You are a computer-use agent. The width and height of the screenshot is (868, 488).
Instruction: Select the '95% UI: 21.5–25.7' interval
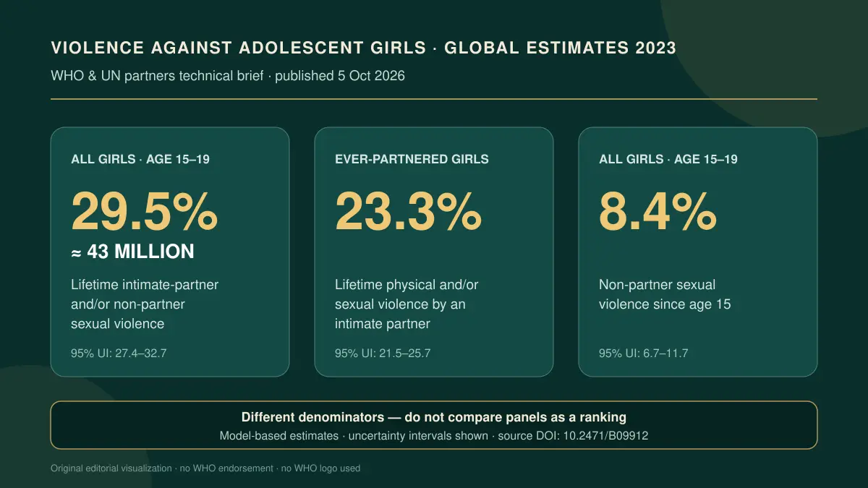[x=383, y=354]
